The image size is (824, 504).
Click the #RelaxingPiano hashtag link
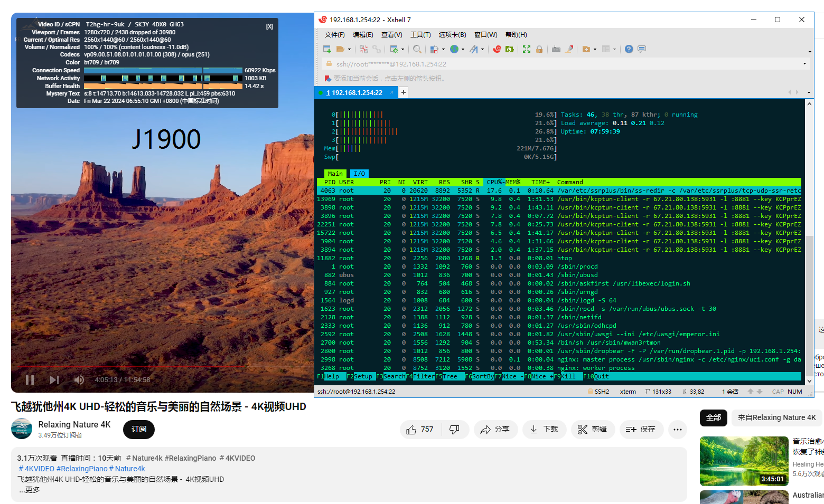(x=82, y=469)
